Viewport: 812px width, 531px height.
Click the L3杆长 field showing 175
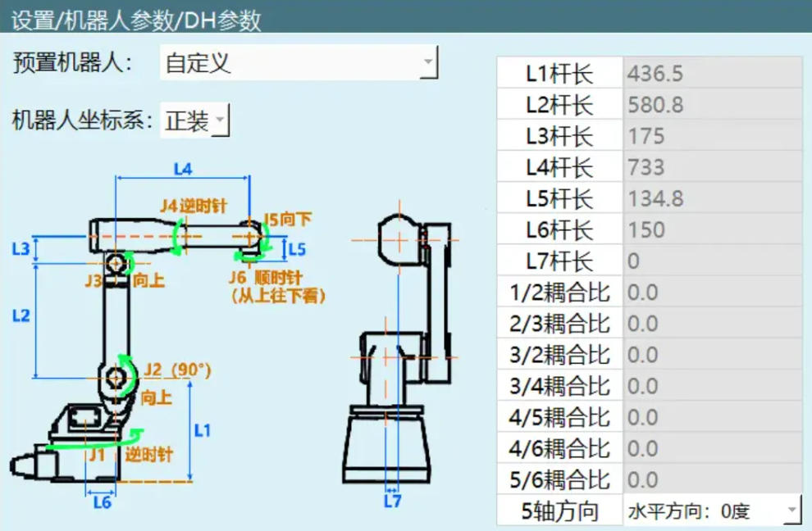(711, 136)
